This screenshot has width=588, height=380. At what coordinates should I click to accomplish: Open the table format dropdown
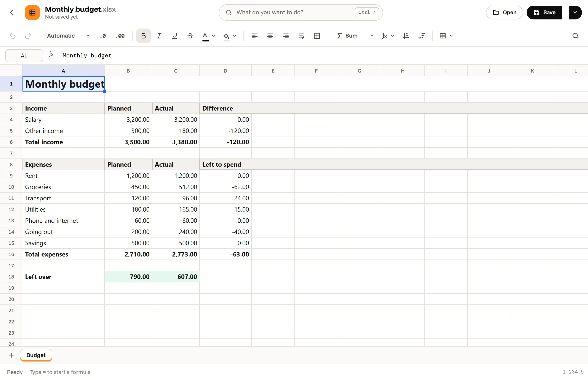point(446,36)
